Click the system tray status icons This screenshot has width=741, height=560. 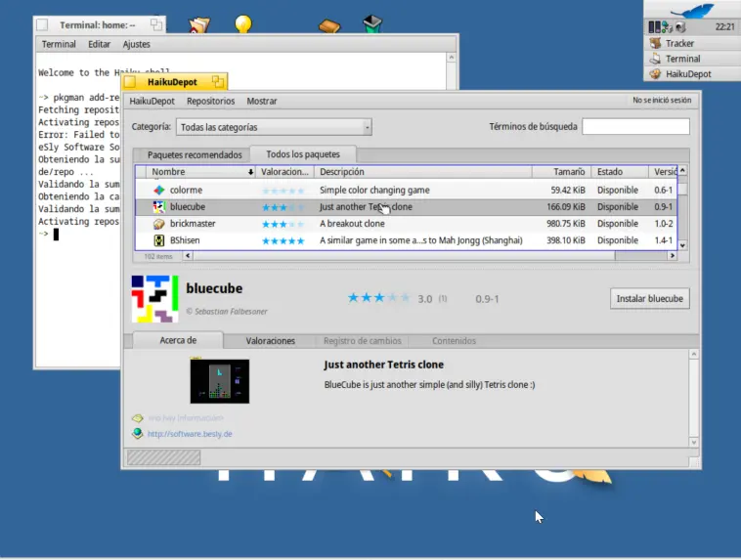coord(667,27)
